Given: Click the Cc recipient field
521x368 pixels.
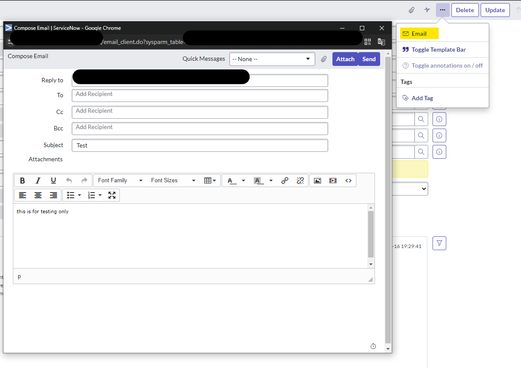Looking at the screenshot, I should click(x=200, y=112).
